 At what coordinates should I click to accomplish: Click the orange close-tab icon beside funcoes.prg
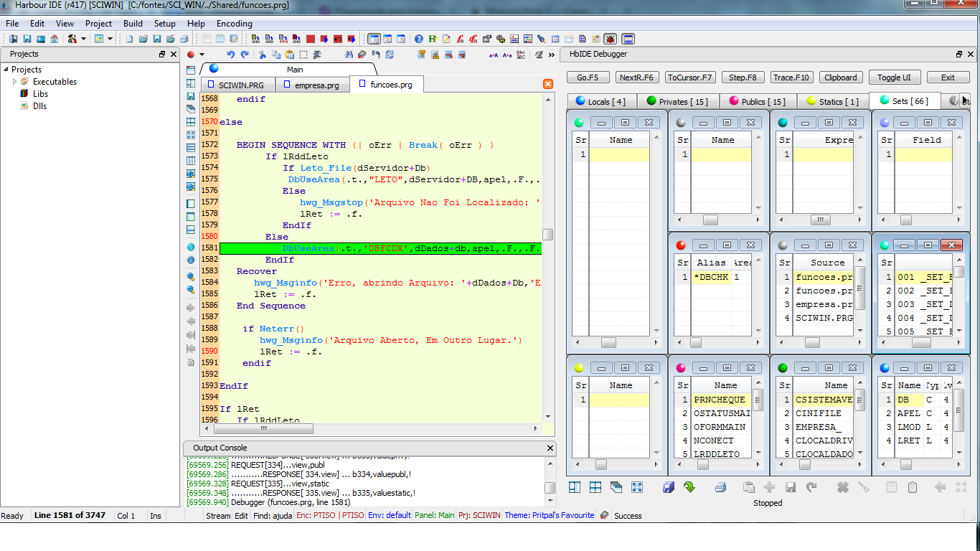coord(548,84)
